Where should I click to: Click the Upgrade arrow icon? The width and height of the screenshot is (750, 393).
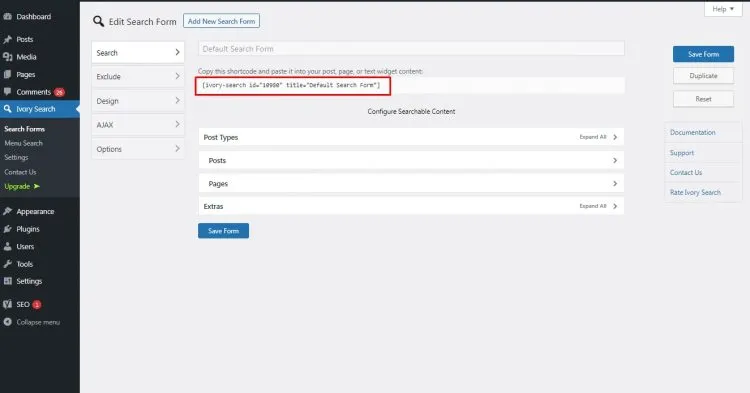coord(37,186)
